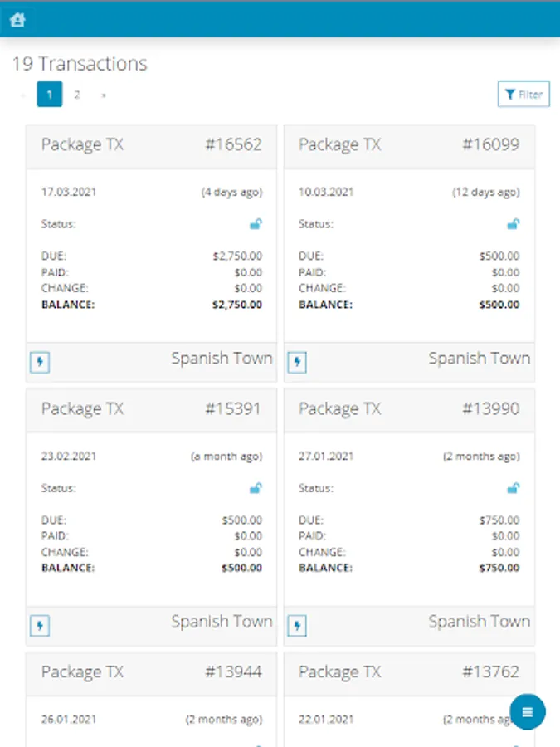Open the Filter options
The image size is (560, 747).
(x=523, y=95)
